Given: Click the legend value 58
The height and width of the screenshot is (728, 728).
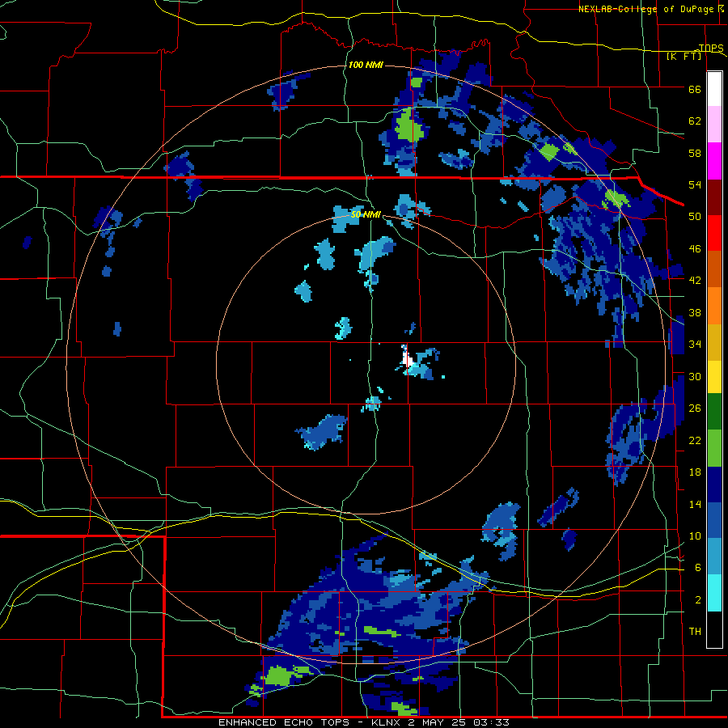Looking at the screenshot, I should 695,153.
